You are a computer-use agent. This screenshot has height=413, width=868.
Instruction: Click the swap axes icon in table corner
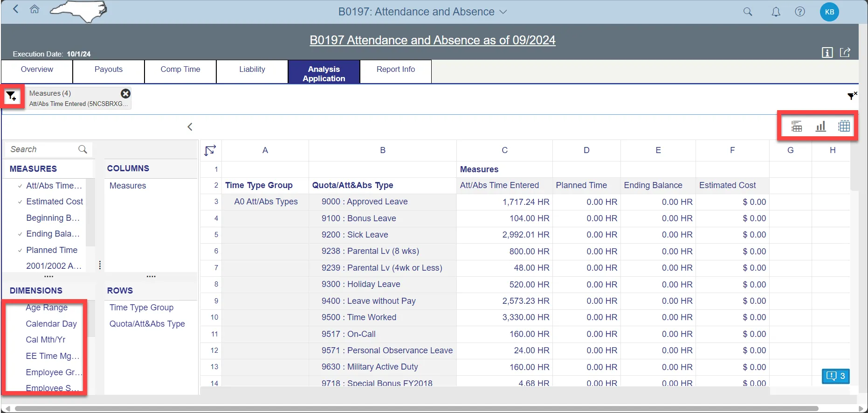coord(210,150)
